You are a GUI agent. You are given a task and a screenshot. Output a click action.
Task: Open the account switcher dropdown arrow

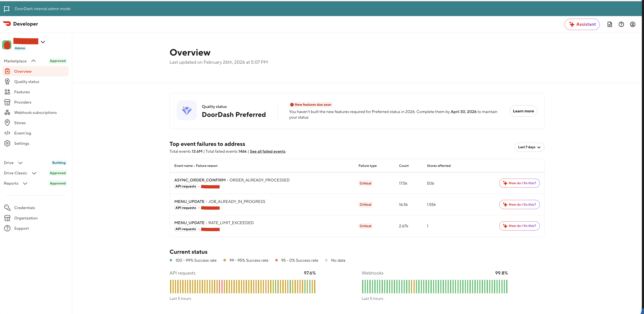43,42
